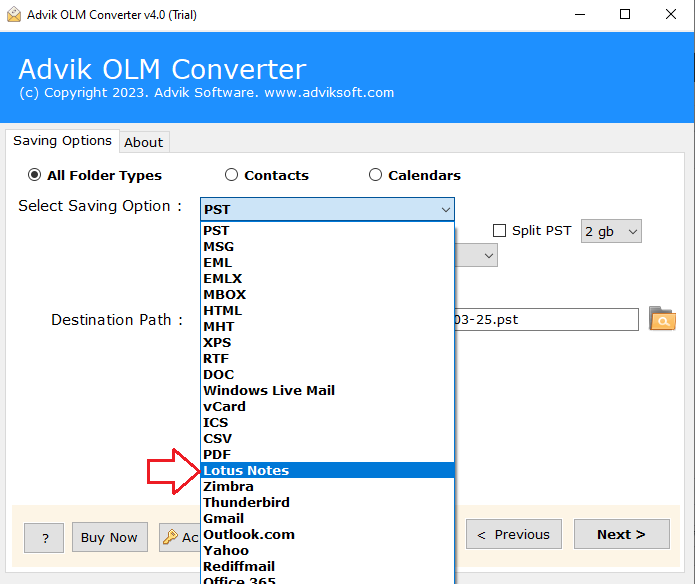Maximize the Advik OLM Converter window

(x=625, y=14)
